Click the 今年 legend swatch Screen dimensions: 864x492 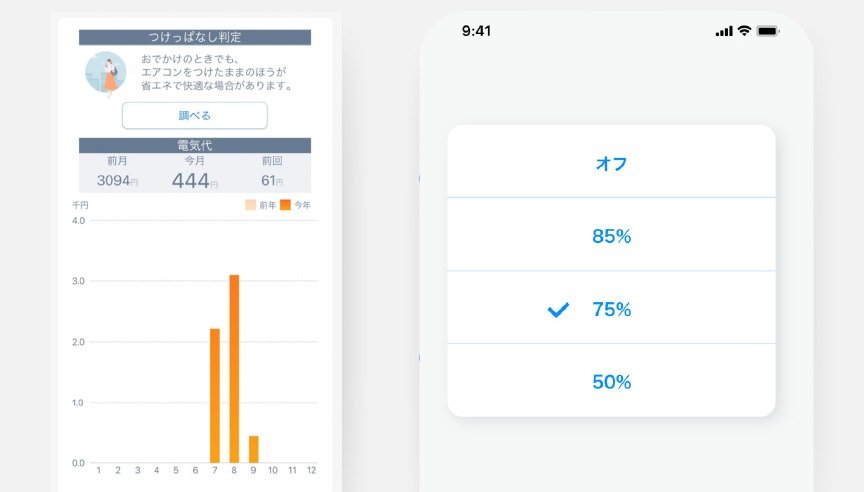coord(285,205)
